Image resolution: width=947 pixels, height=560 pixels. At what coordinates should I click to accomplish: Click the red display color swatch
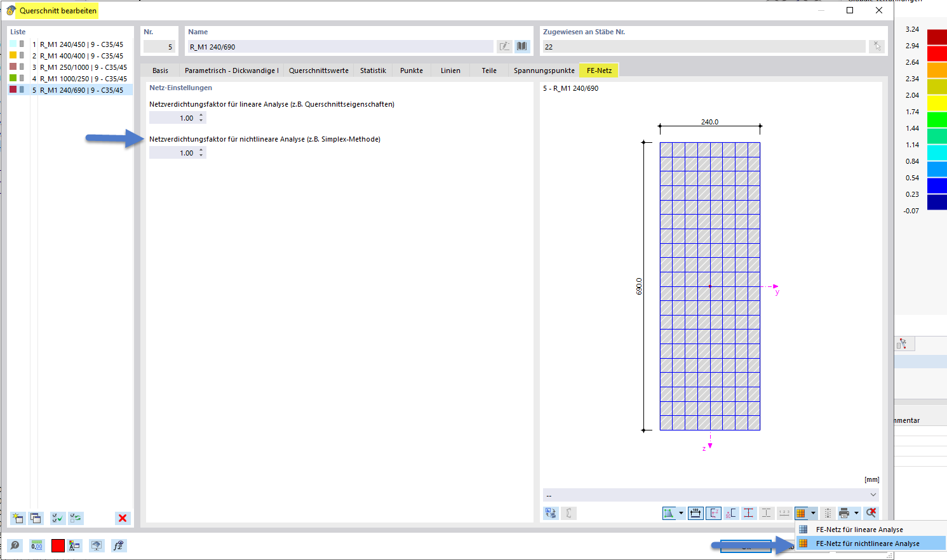(x=57, y=545)
